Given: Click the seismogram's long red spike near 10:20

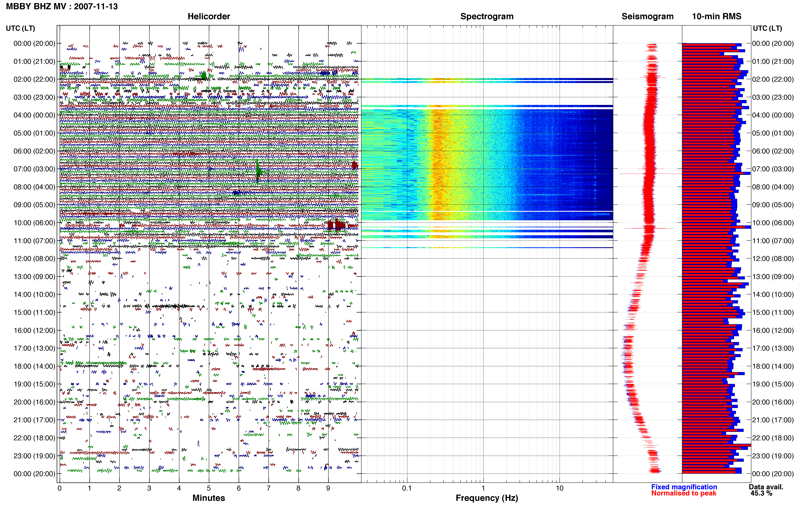Looking at the screenshot, I should [x=649, y=229].
